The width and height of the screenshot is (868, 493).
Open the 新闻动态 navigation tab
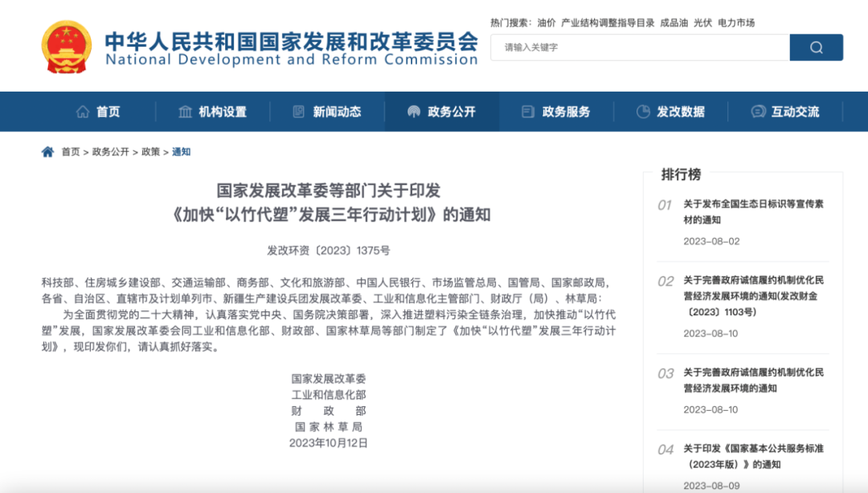pyautogui.click(x=327, y=112)
